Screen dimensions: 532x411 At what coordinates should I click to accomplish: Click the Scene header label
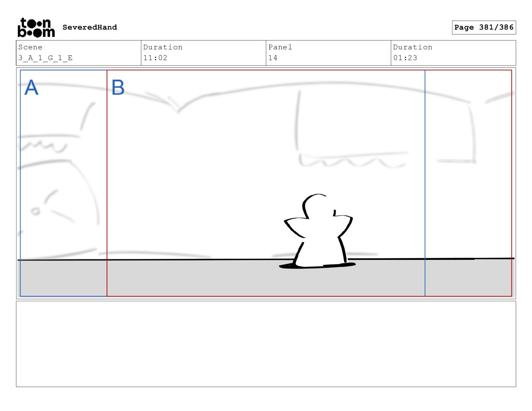tap(30, 47)
